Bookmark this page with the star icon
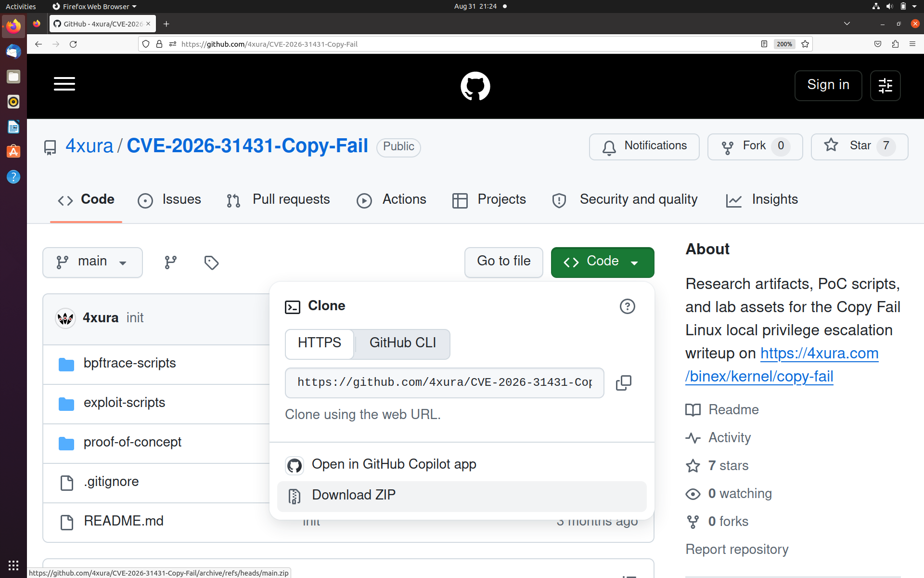924x578 pixels. 805,44
